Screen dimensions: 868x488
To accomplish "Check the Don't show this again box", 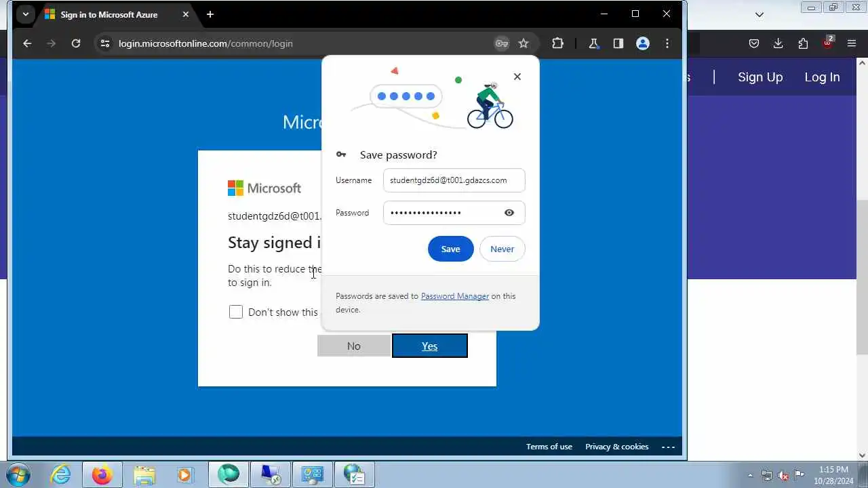I will 236,312.
